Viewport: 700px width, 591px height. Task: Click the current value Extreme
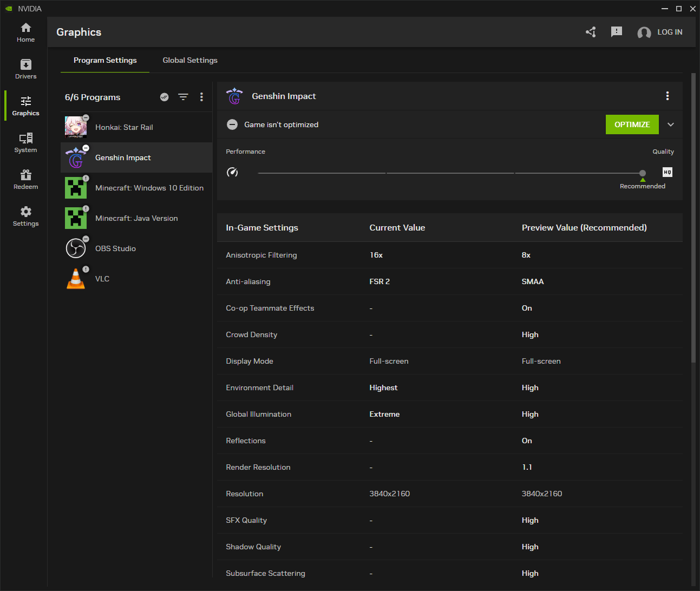pyautogui.click(x=385, y=414)
